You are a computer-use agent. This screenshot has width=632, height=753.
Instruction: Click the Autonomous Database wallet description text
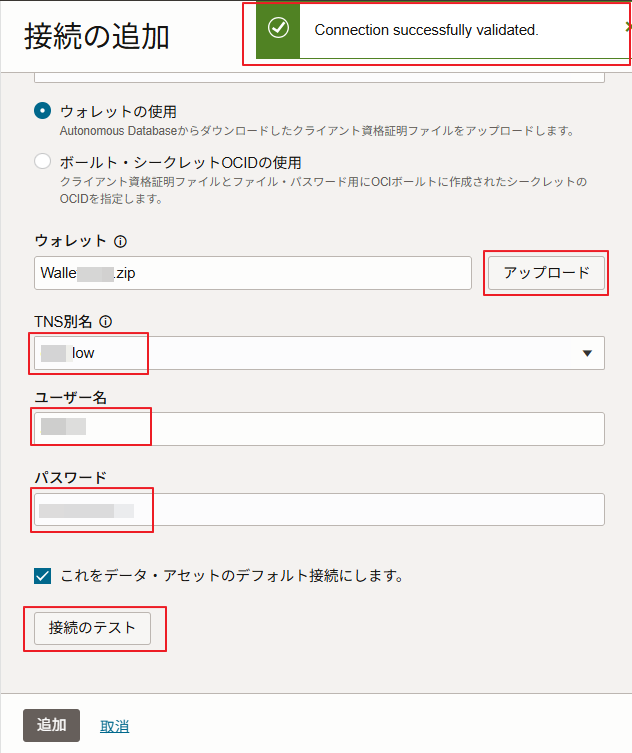pyautogui.click(x=317, y=131)
